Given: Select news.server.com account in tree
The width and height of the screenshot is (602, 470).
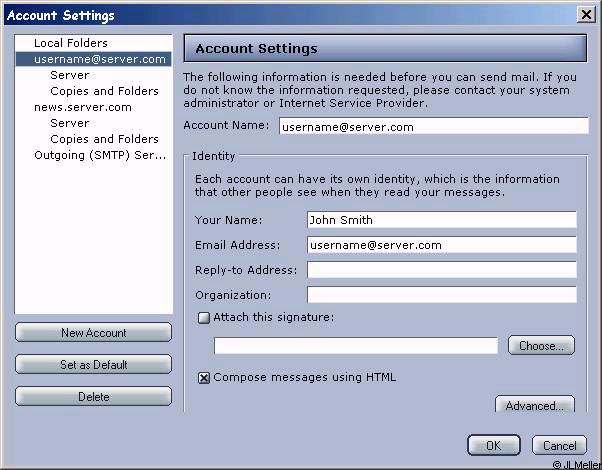Looking at the screenshot, I should 83,107.
